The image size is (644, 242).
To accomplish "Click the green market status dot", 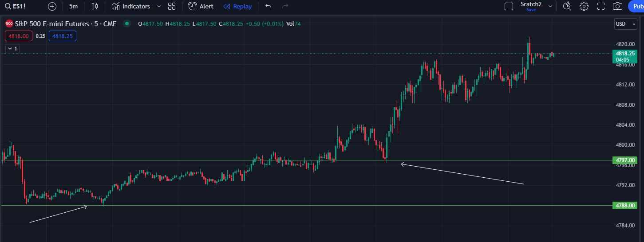I will point(127,23).
